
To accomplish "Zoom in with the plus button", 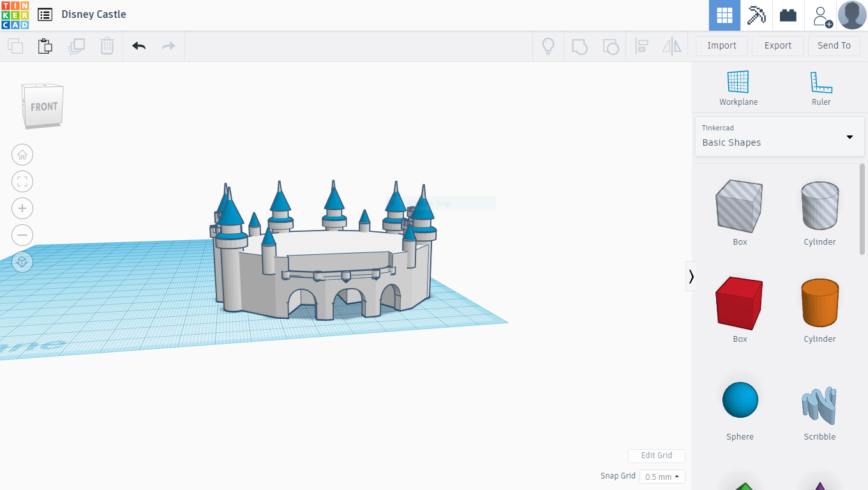I will (x=22, y=208).
